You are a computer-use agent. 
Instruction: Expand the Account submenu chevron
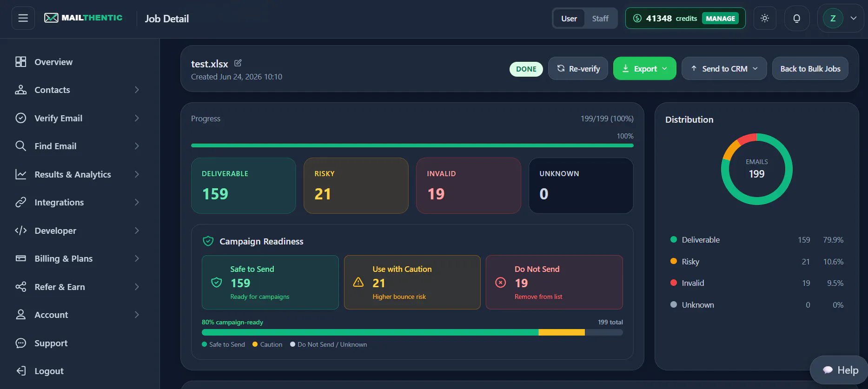pos(137,315)
